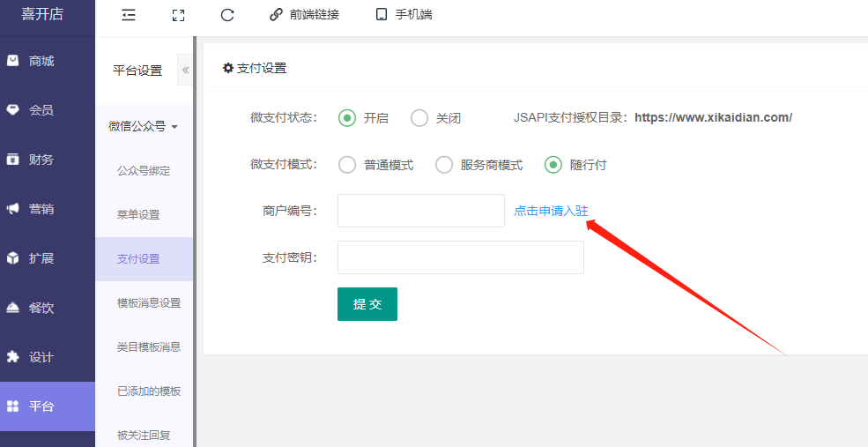Open the 设计 sidebar section
The image size is (868, 447).
48,357
